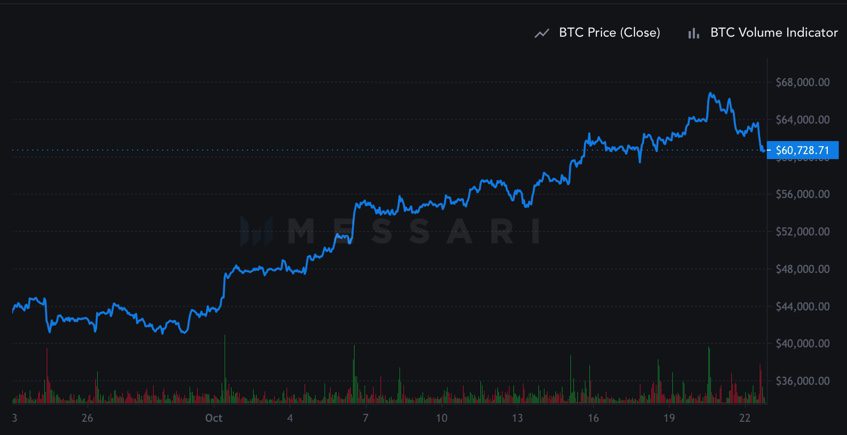The height and width of the screenshot is (435, 847).
Task: Toggle the BTC Price (Close) legend label
Action: coord(609,33)
